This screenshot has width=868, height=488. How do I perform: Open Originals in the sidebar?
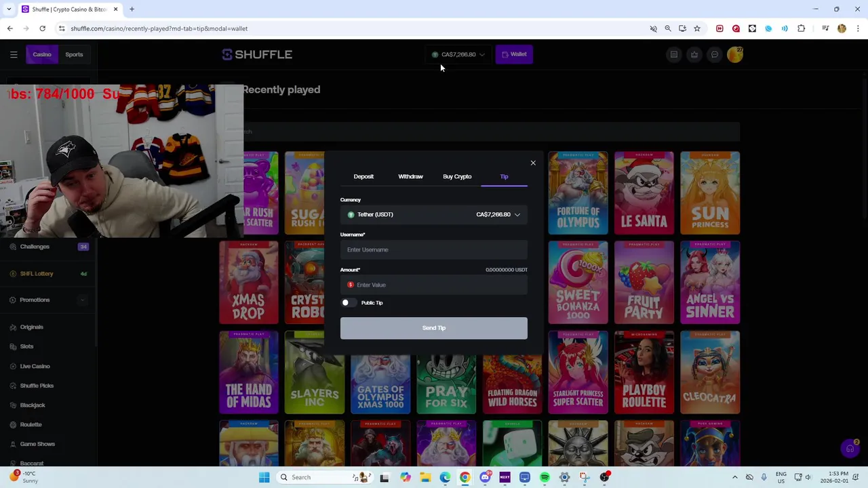31,327
